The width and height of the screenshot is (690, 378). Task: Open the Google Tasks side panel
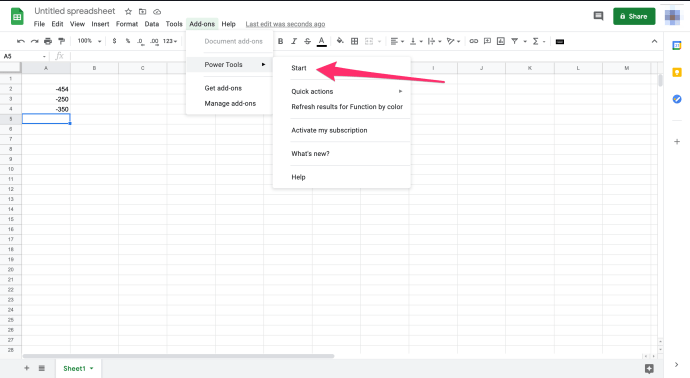[677, 99]
